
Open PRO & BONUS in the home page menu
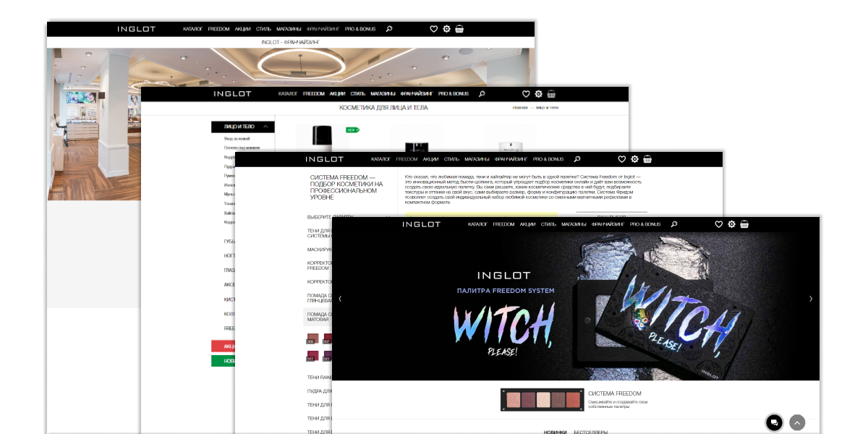[645, 224]
